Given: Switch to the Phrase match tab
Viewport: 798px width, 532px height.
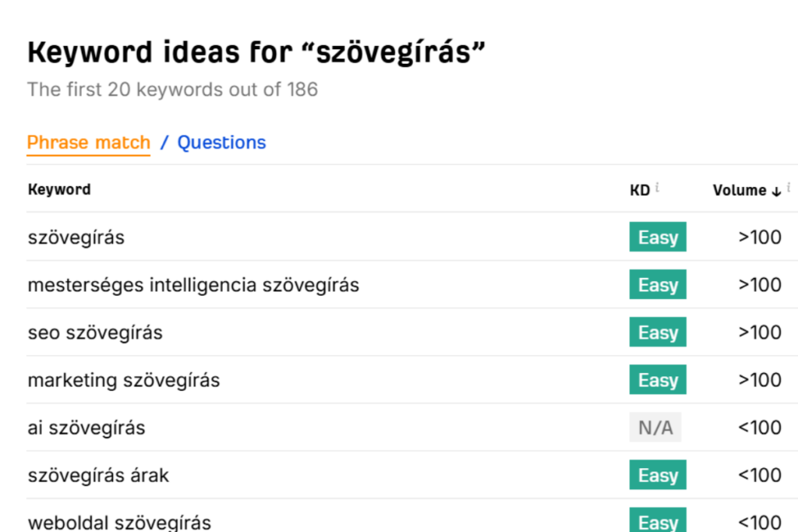Looking at the screenshot, I should pos(88,143).
